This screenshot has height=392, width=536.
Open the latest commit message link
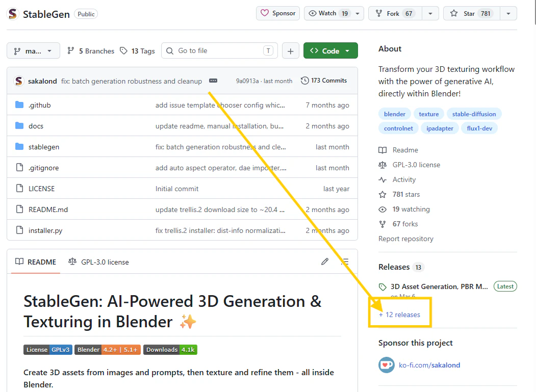tap(132, 81)
